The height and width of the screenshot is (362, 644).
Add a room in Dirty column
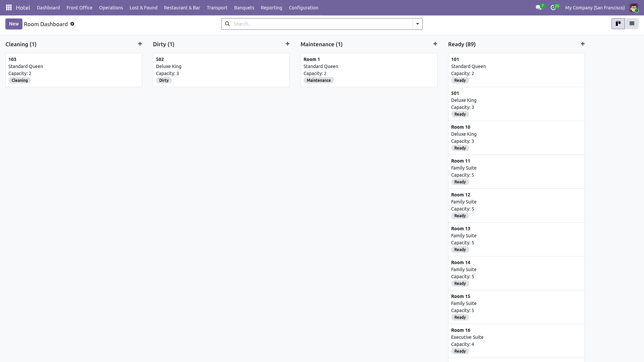tap(287, 44)
